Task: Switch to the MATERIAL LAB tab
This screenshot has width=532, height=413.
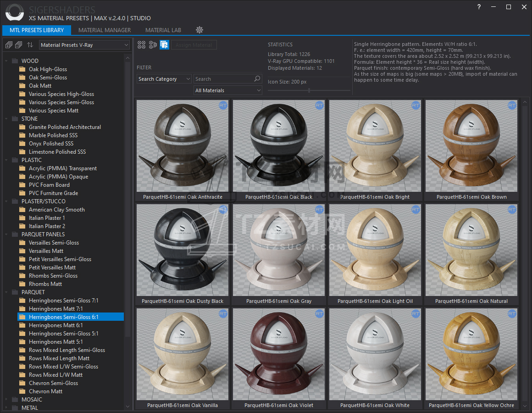Action: click(163, 30)
